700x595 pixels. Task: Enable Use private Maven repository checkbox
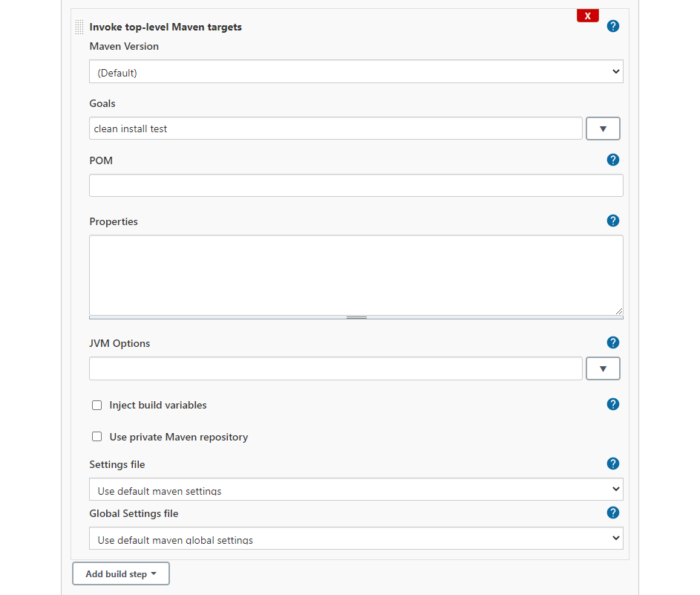tap(97, 437)
